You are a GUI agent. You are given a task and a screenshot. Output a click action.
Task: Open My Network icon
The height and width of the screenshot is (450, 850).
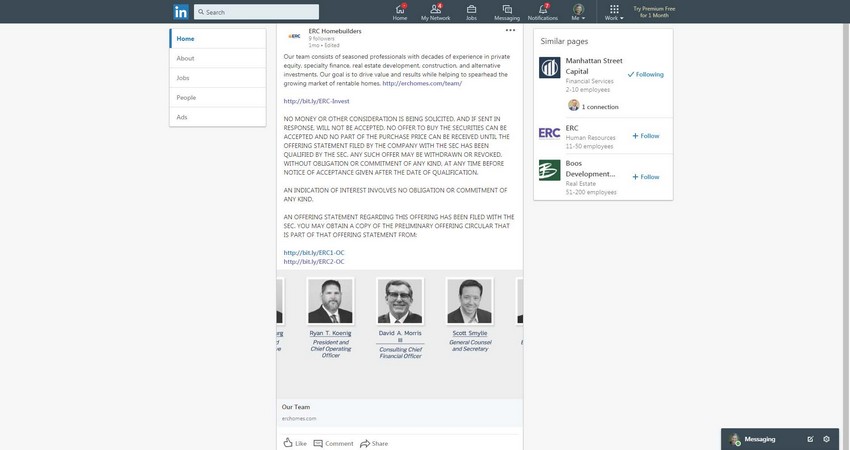(435, 12)
